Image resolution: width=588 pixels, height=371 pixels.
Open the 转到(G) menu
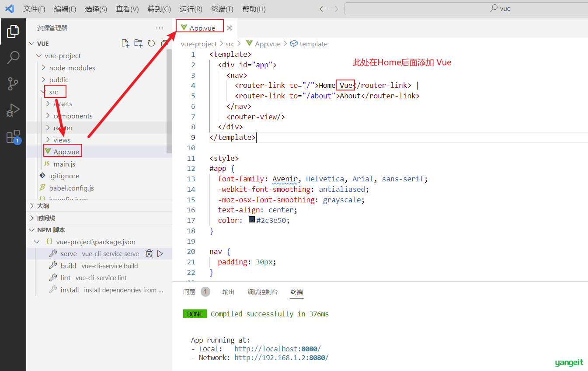point(159,9)
